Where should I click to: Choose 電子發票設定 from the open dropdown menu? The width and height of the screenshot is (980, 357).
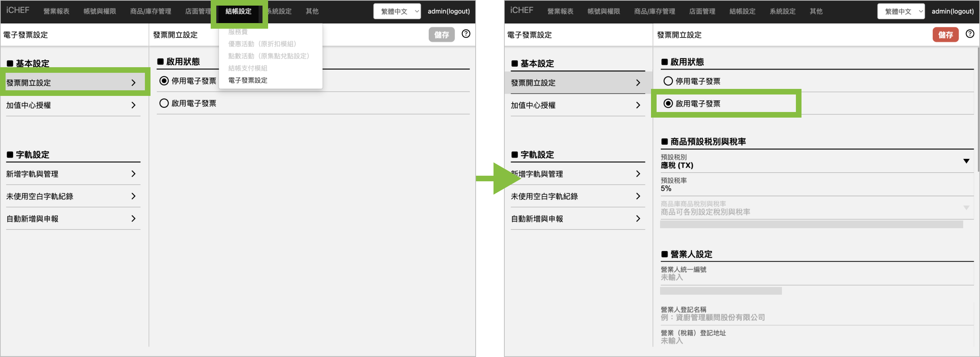[x=248, y=80]
